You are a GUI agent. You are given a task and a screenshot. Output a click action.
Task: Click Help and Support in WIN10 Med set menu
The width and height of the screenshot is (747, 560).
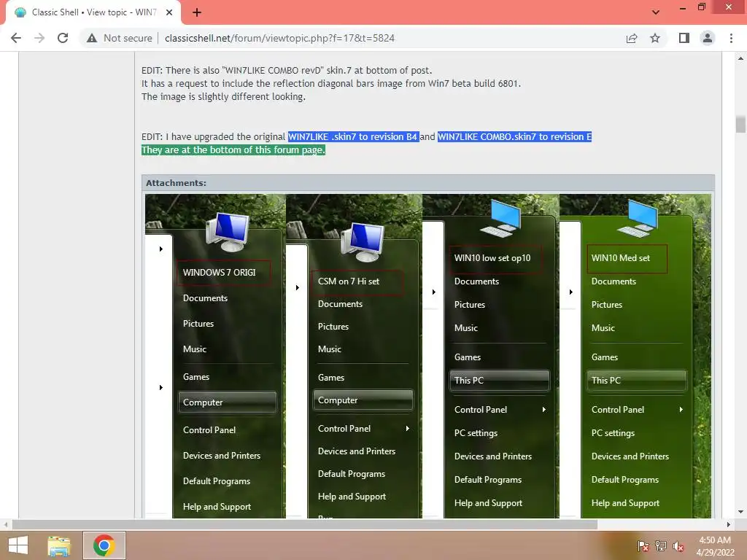pyautogui.click(x=625, y=503)
